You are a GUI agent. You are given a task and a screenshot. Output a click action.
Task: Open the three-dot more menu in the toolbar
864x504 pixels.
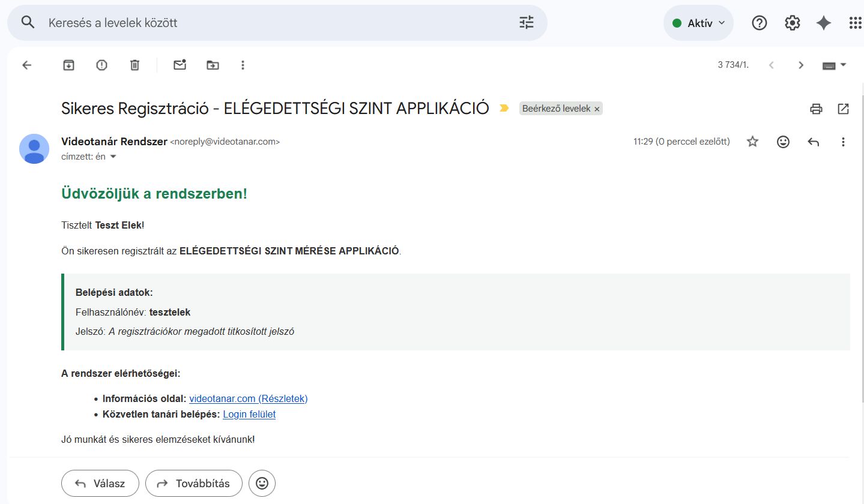coord(243,65)
